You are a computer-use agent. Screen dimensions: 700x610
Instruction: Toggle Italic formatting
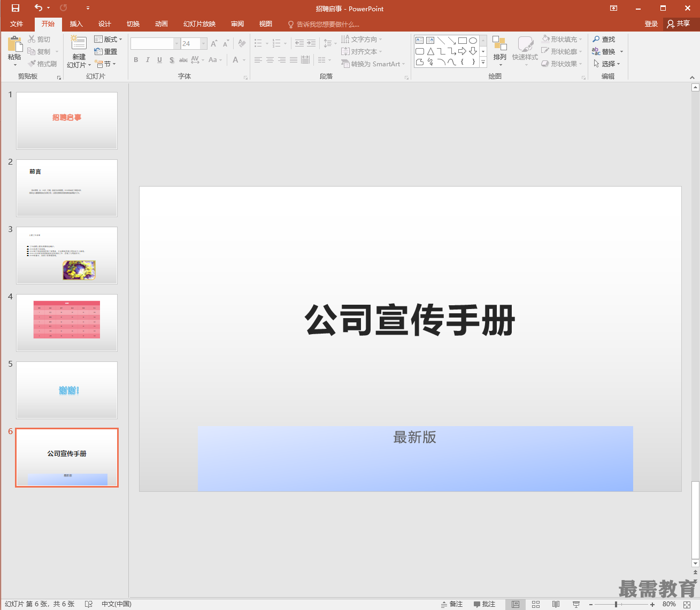pyautogui.click(x=148, y=60)
